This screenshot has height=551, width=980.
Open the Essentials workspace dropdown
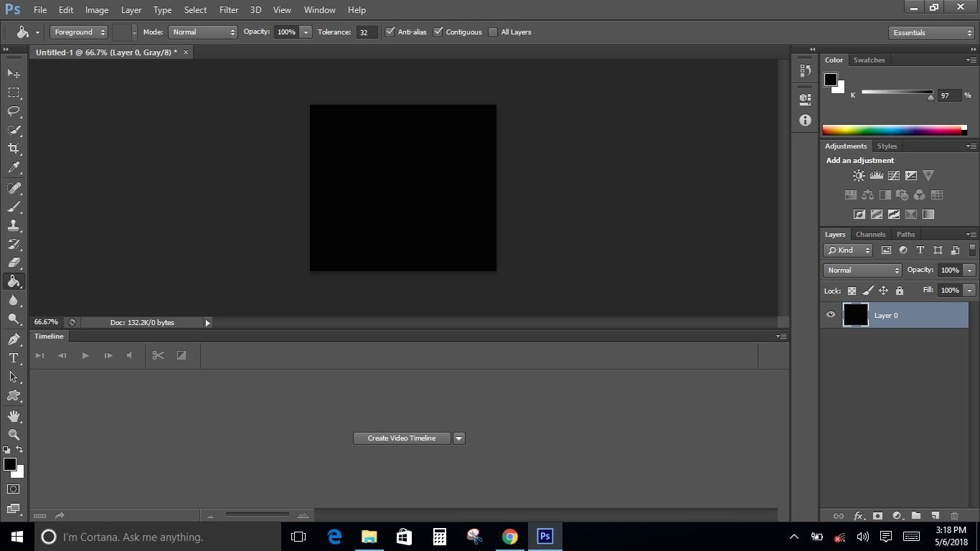[931, 33]
